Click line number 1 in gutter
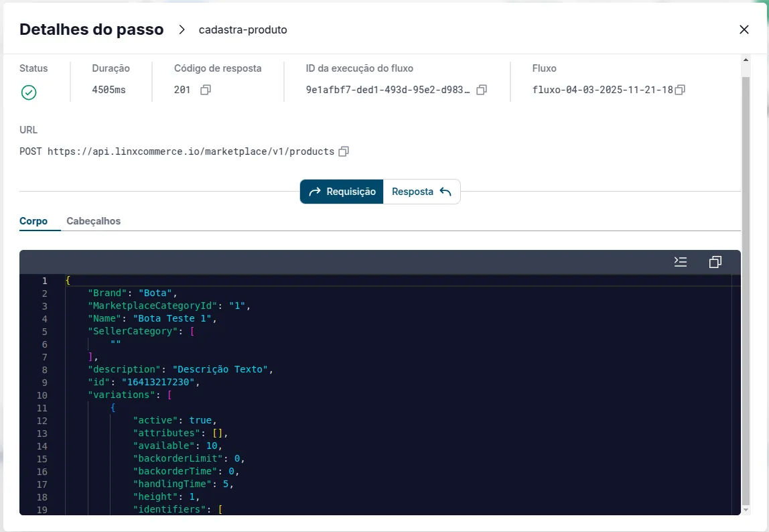 (45, 281)
